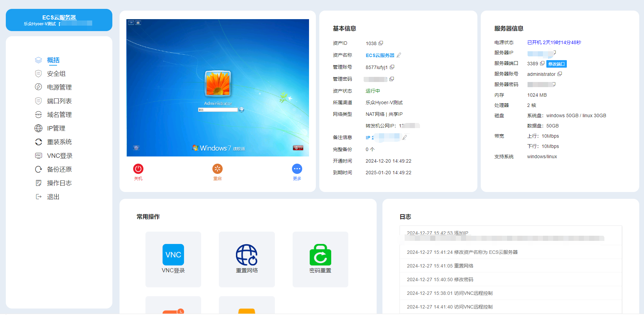This screenshot has height=315, width=644.
Task: Copy the server account administrator
Action: [560, 74]
